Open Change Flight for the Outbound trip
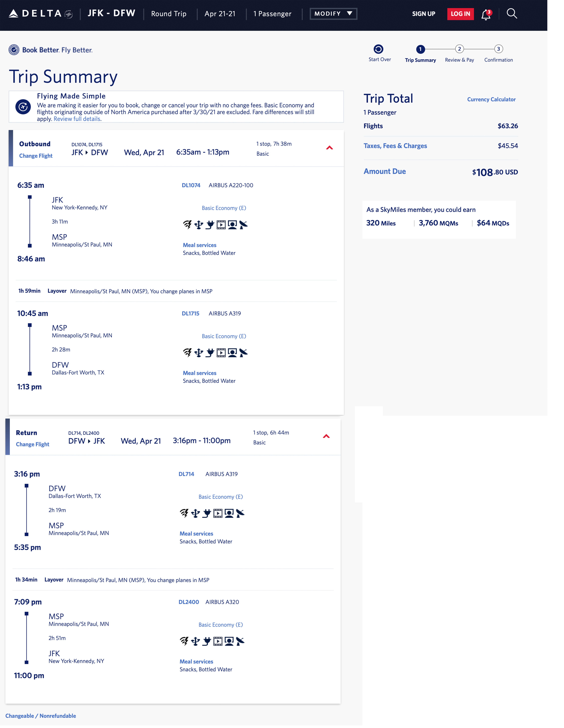Screen dimensions: 564x728 click(x=36, y=156)
